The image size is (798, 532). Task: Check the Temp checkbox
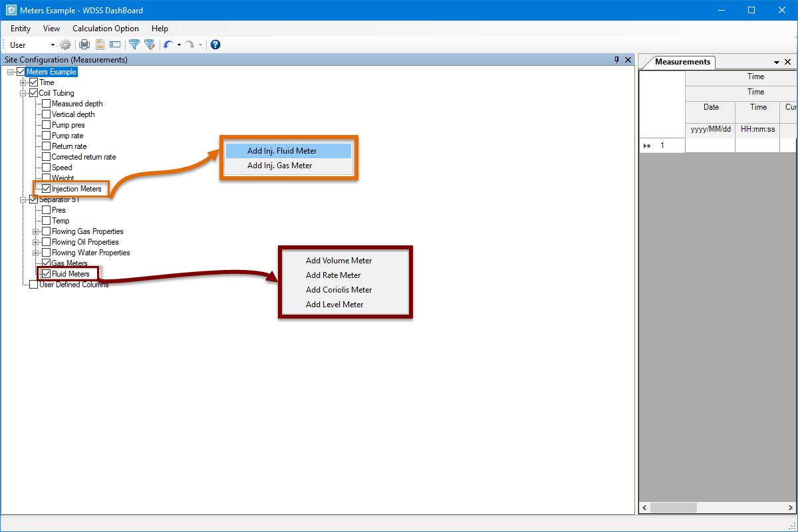tap(47, 221)
